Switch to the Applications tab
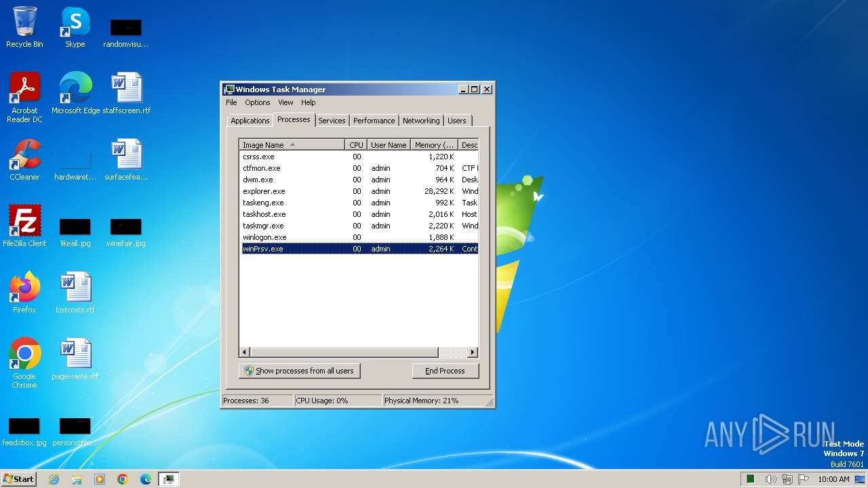Viewport: 868px width, 488px height. coord(250,121)
